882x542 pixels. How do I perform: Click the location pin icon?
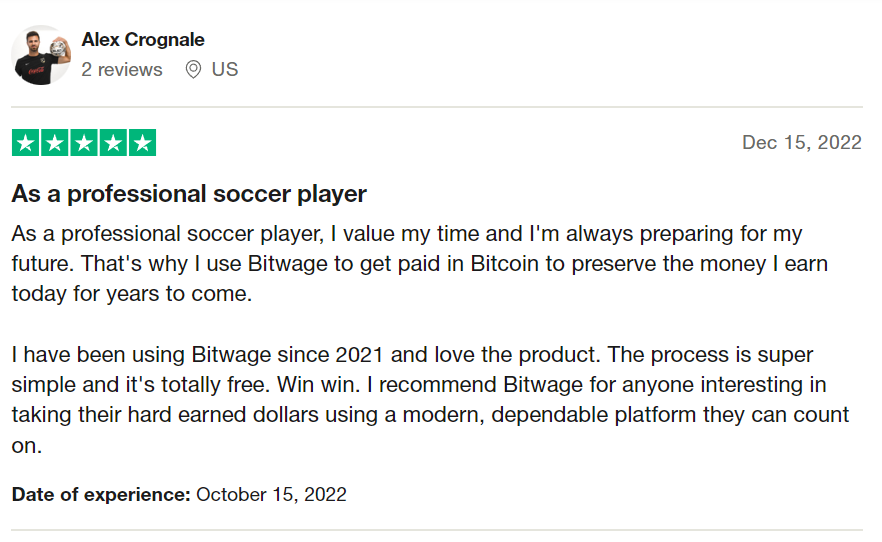193,70
